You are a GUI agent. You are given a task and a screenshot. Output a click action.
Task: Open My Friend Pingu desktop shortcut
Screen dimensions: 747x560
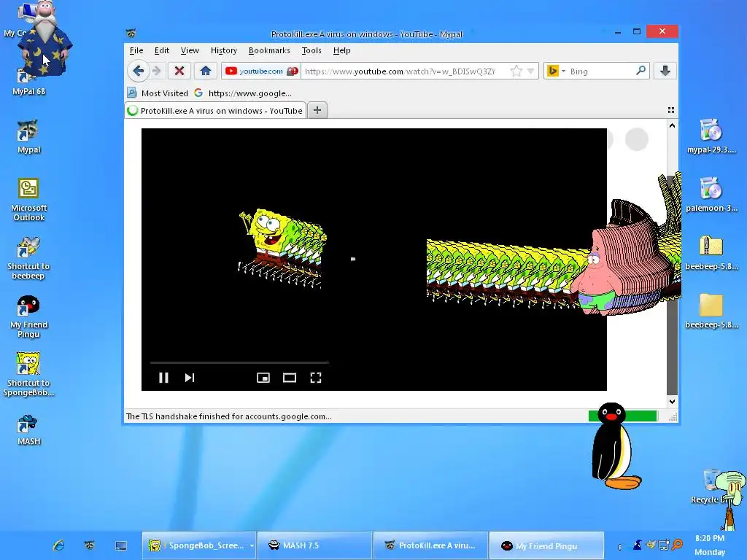(28, 316)
